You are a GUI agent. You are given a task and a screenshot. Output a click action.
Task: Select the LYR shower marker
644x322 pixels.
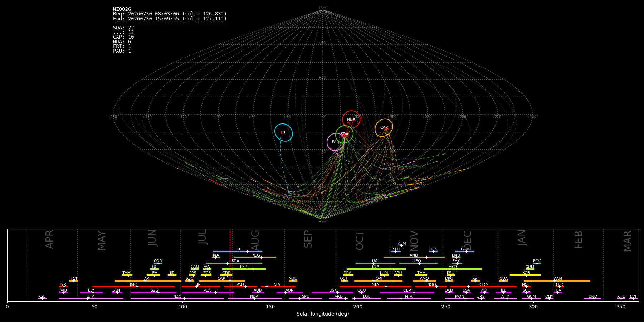click(64, 287)
